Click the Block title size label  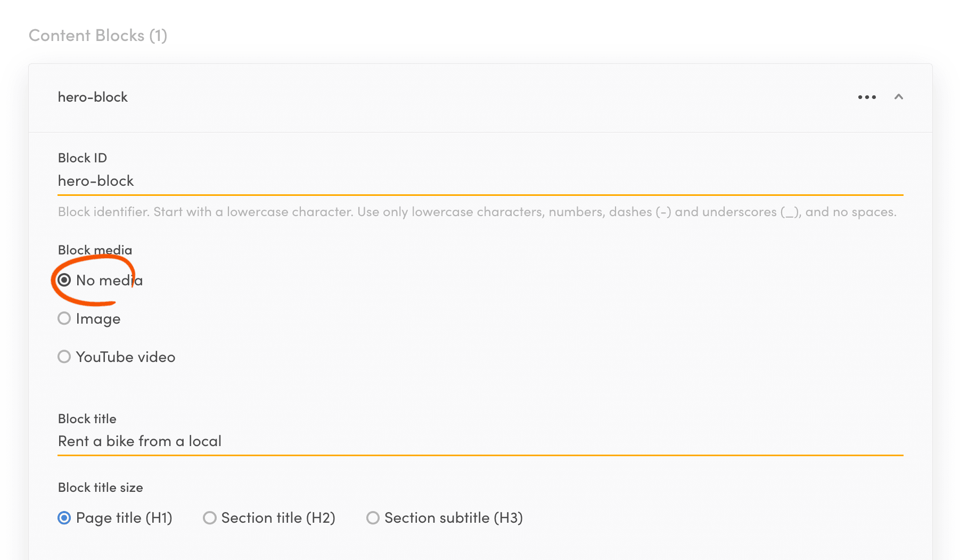click(101, 488)
